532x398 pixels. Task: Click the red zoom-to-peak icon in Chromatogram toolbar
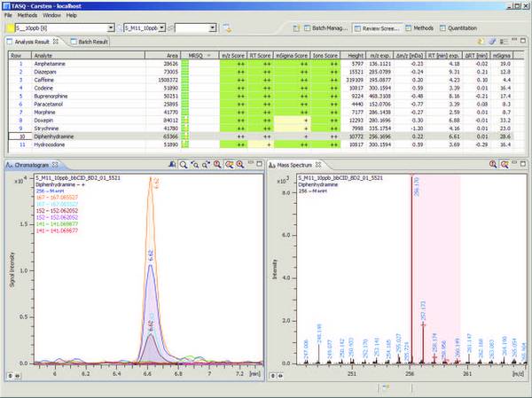[217, 165]
